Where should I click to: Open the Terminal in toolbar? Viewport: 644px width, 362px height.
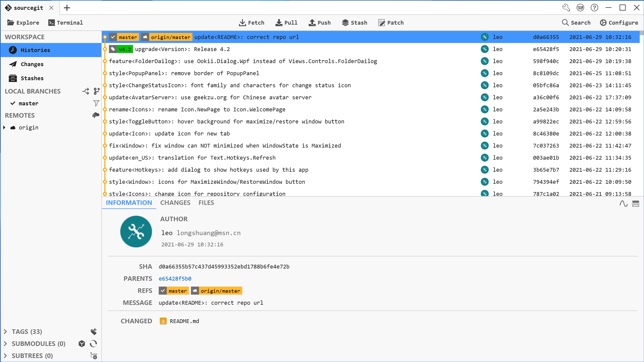(x=65, y=23)
